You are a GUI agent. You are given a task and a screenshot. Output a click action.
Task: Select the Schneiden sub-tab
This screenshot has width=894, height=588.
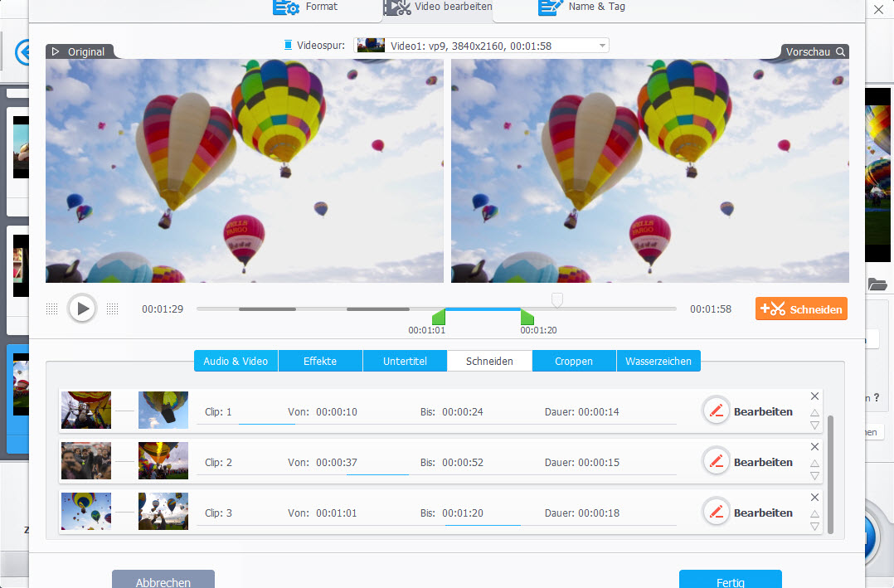point(489,361)
